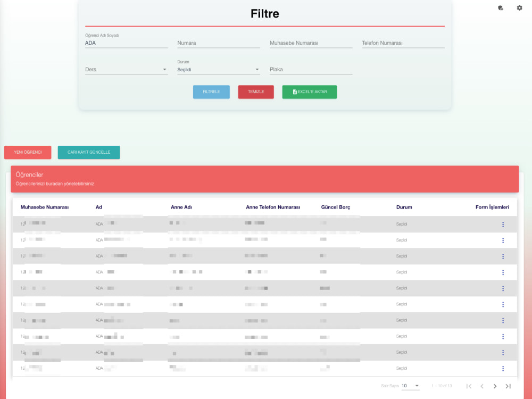The width and height of the screenshot is (532, 399).
Task: Click into the Numara input field
Action: tap(219, 43)
